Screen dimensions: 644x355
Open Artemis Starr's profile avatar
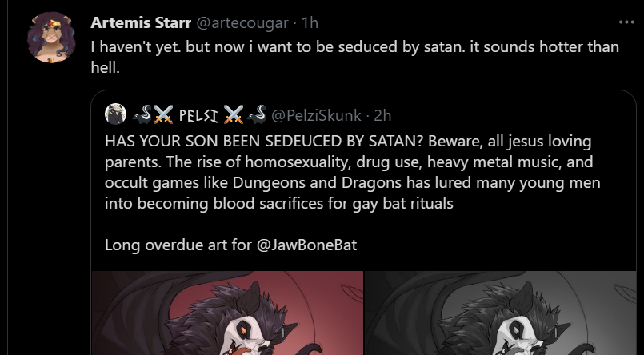[51, 38]
